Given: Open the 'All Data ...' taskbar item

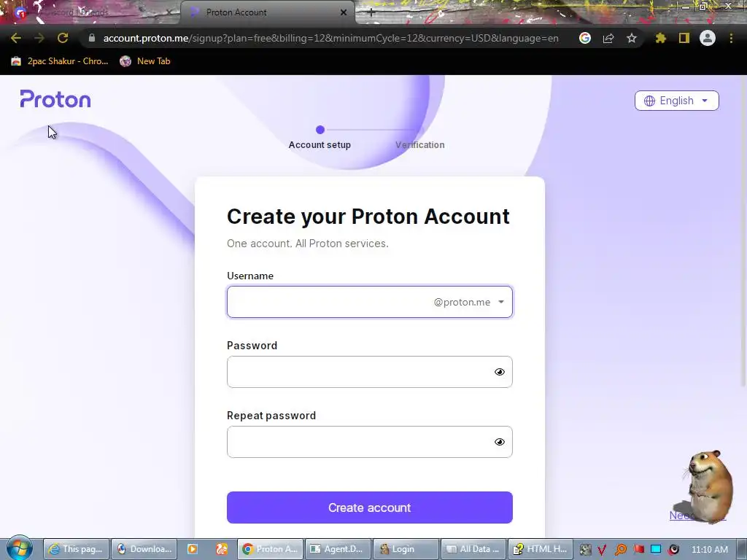Looking at the screenshot, I should click(473, 549).
